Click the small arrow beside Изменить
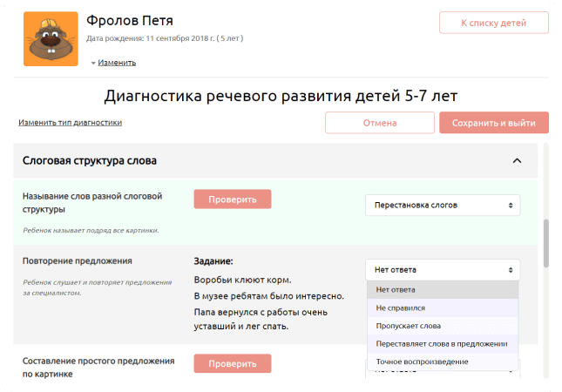This screenshot has width=562, height=392. pyautogui.click(x=93, y=63)
